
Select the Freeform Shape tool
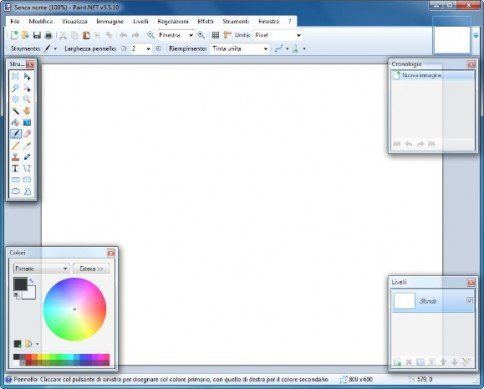pos(27,191)
